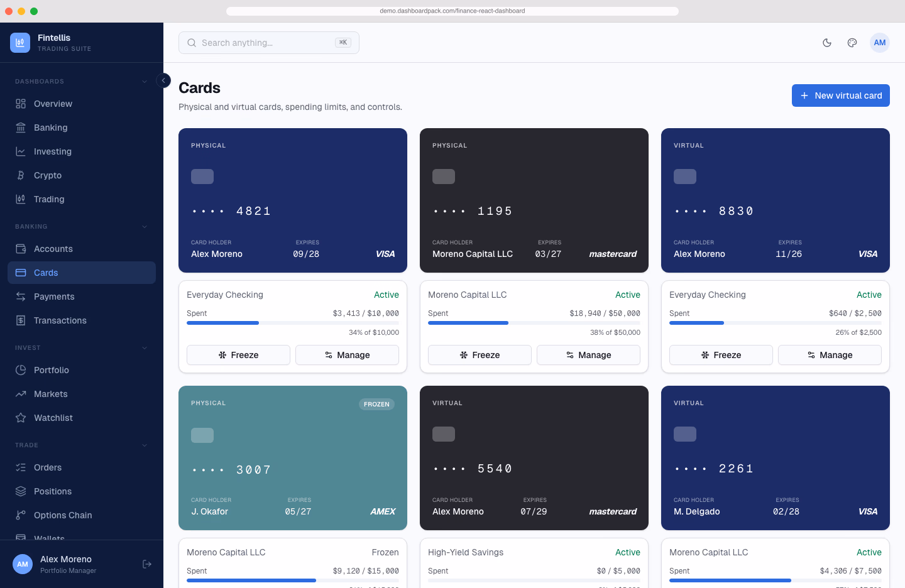
Task: Select the frozen AMEX card ending 3007
Action: 293,458
